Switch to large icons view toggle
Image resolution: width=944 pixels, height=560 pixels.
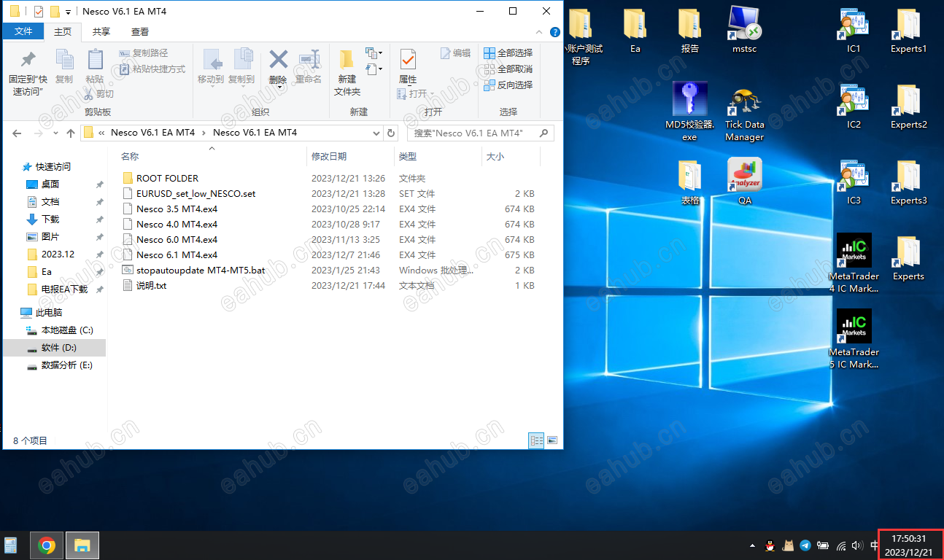point(552,440)
